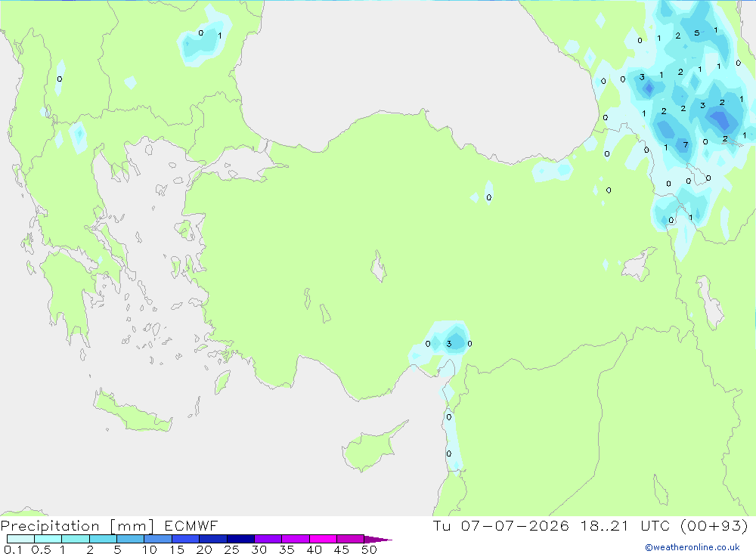Click the '30' legend scale label
This screenshot has width=756, height=554.
click(259, 549)
